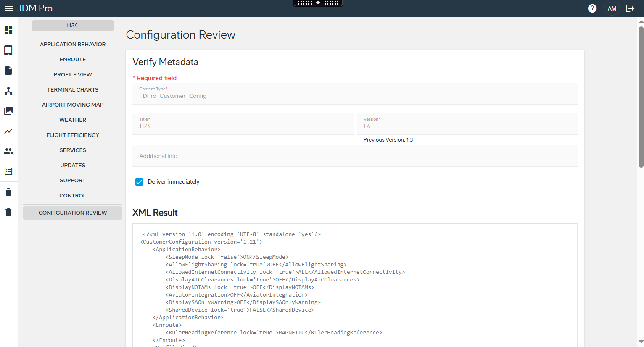Open the analytics trend icon in the sidebar
The width and height of the screenshot is (644, 347).
pyautogui.click(x=8, y=131)
